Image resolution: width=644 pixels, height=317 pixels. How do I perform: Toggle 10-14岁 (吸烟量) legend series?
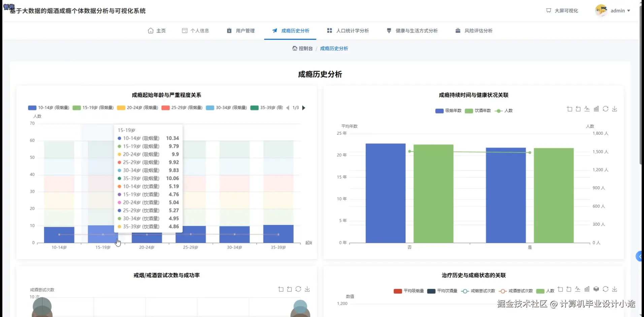(x=49, y=108)
